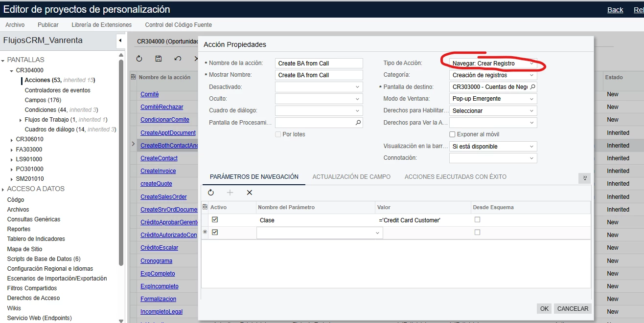Open the Oculto dropdown
644x323 pixels.
[x=358, y=99]
